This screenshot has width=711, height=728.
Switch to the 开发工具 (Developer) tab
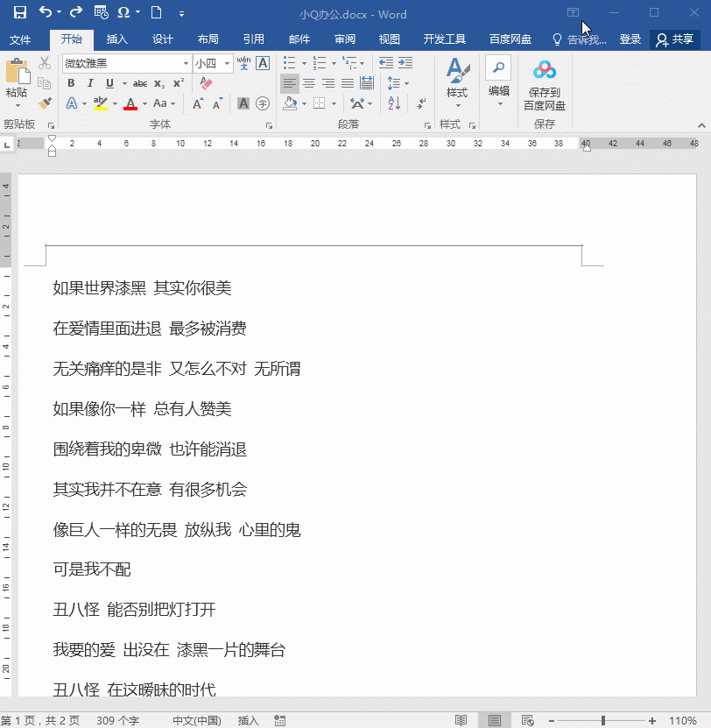coord(444,39)
